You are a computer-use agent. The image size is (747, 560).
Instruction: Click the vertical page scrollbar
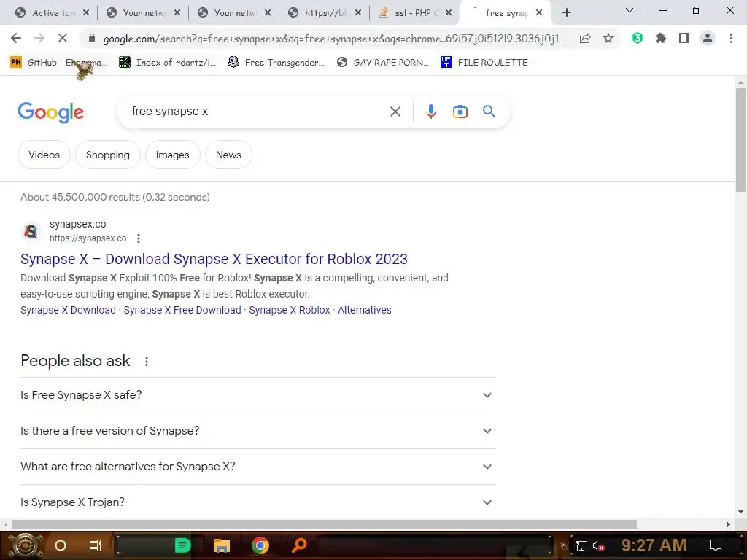pos(740,140)
